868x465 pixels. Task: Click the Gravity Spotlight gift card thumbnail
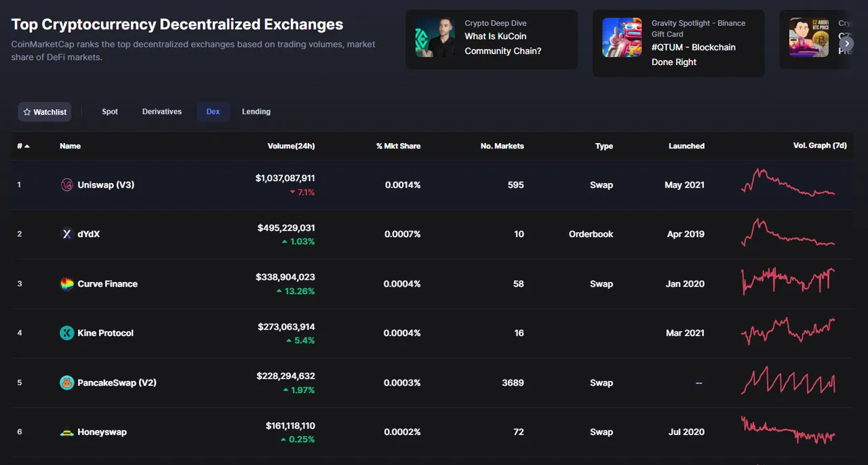(x=623, y=37)
